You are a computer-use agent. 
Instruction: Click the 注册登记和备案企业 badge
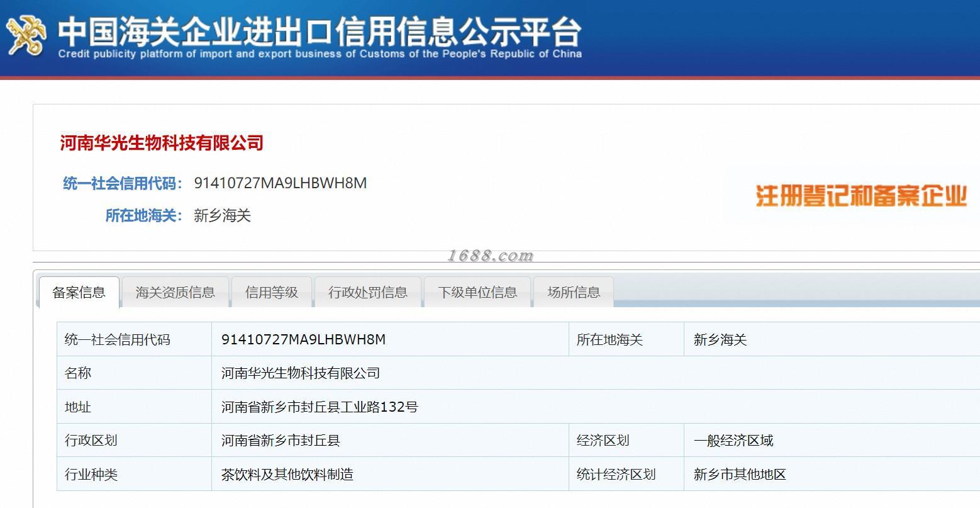[861, 196]
